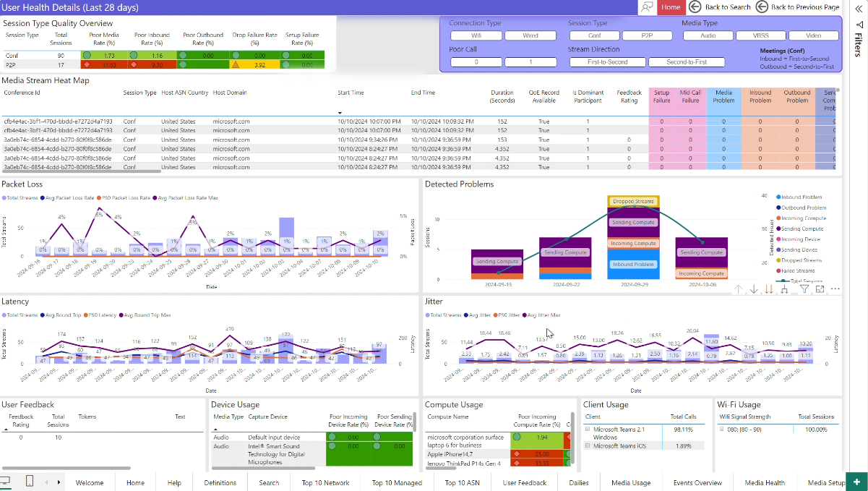
Task: Click the expand next level fork icon
Action: click(786, 289)
